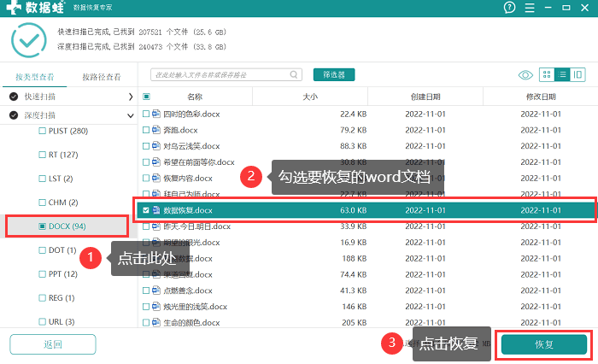Collapse the 深度扫描 section arrow
This screenshot has height=364, width=598.
(131, 115)
